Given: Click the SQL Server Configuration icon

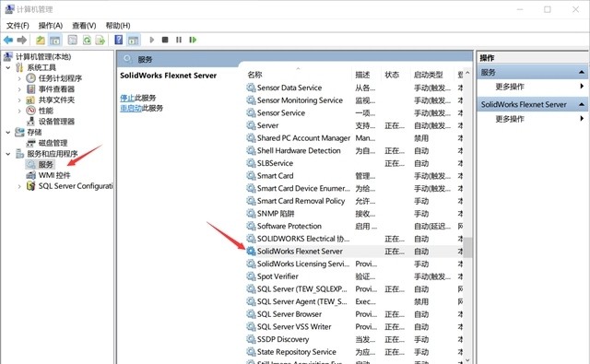Looking at the screenshot, I should click(x=30, y=186).
